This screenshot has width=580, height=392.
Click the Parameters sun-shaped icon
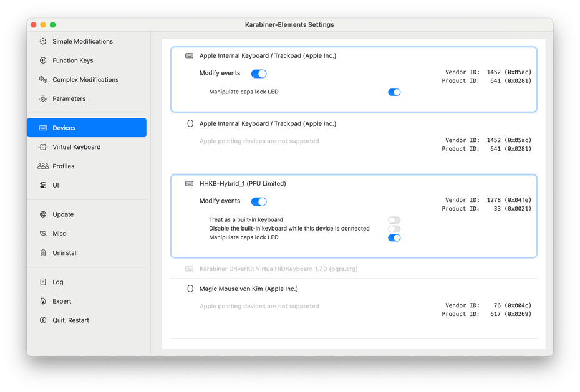43,99
